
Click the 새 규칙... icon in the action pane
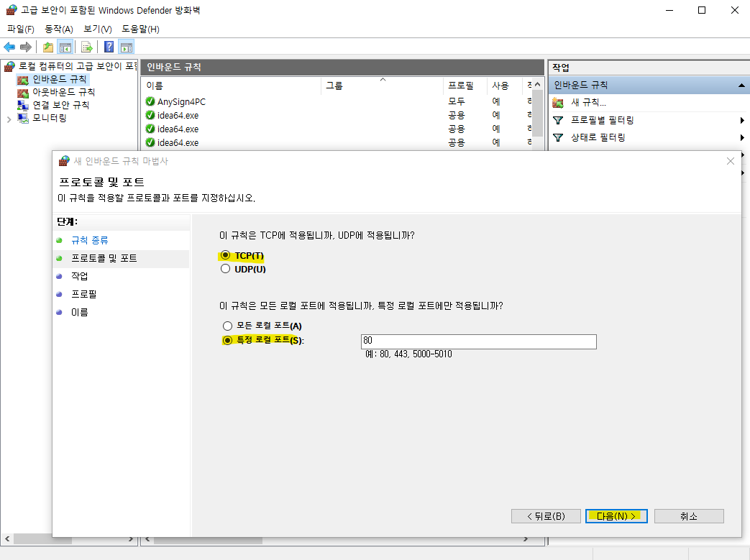(x=558, y=102)
